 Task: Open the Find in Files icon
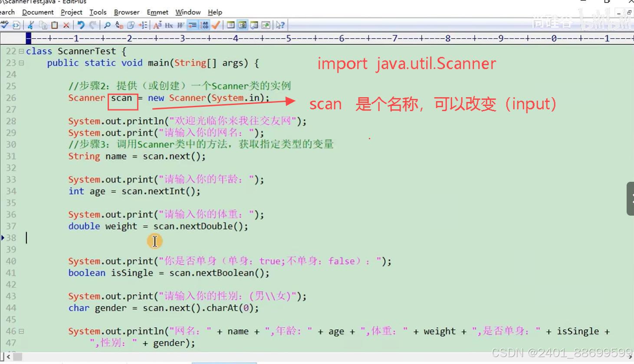coord(131,25)
